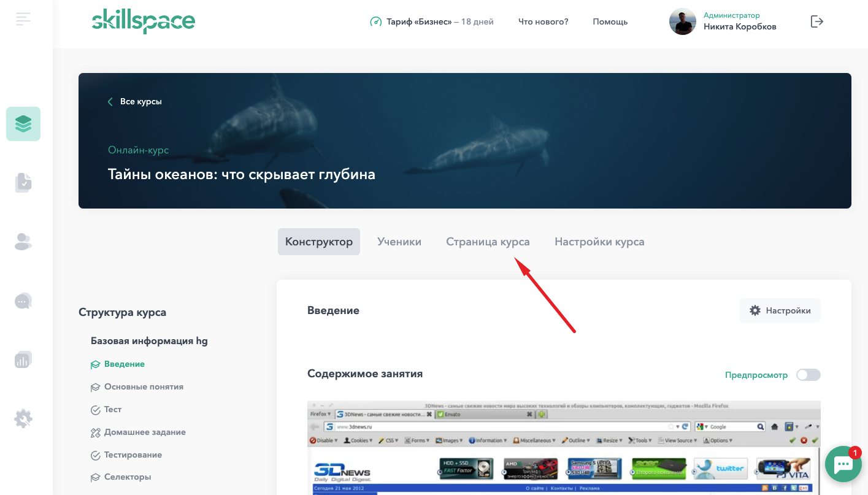Click the Skillspace logo
This screenshot has height=495, width=868.
coord(144,21)
